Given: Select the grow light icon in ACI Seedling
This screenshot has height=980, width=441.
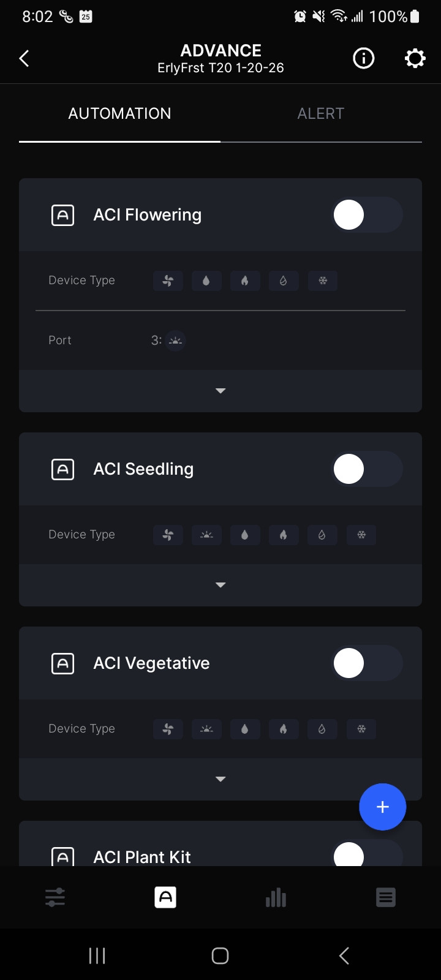Looking at the screenshot, I should coord(206,535).
